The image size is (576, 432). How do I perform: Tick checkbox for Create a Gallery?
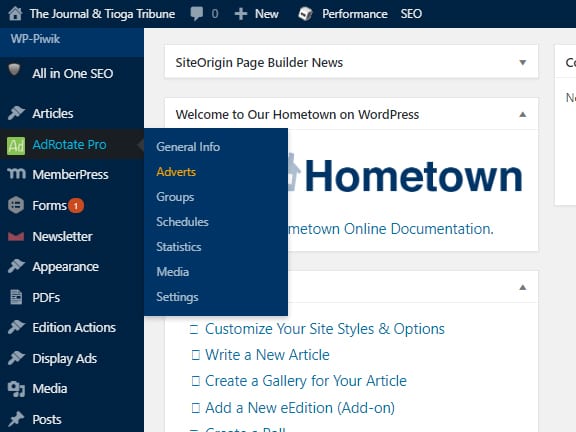click(196, 381)
